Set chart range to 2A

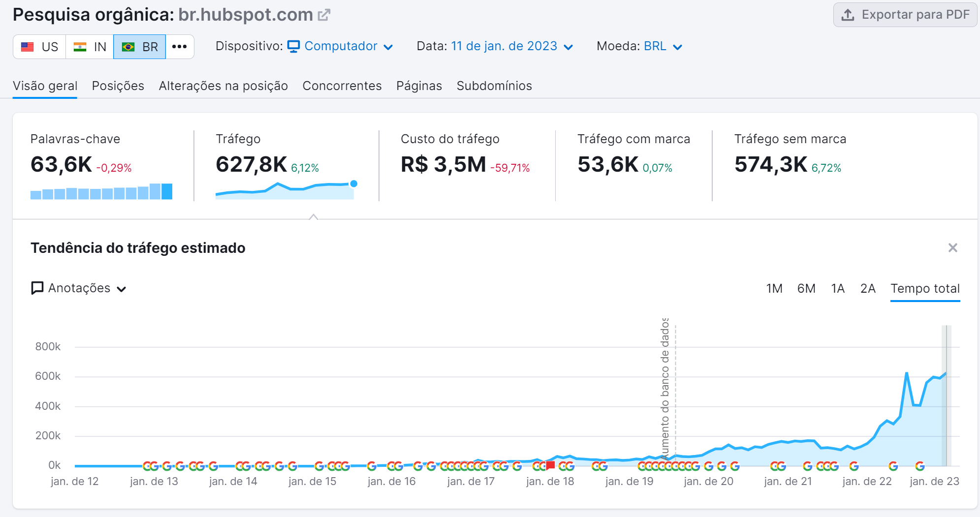click(x=868, y=289)
